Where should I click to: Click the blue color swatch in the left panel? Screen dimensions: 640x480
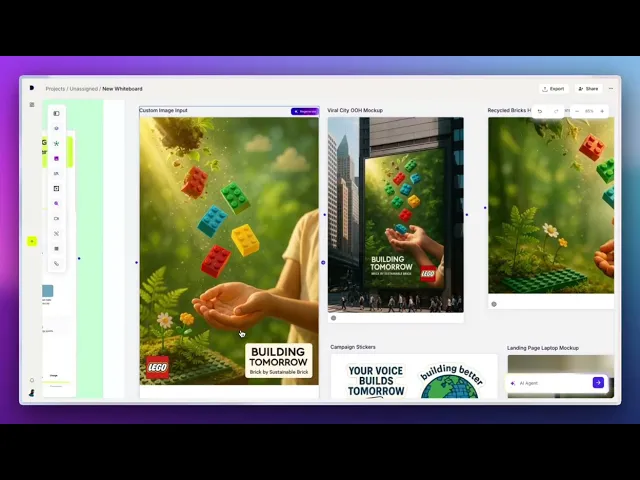click(48, 291)
